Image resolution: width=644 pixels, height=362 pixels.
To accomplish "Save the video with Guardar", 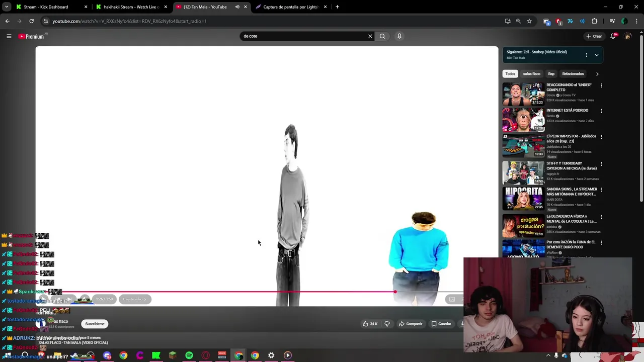I will coord(441,324).
